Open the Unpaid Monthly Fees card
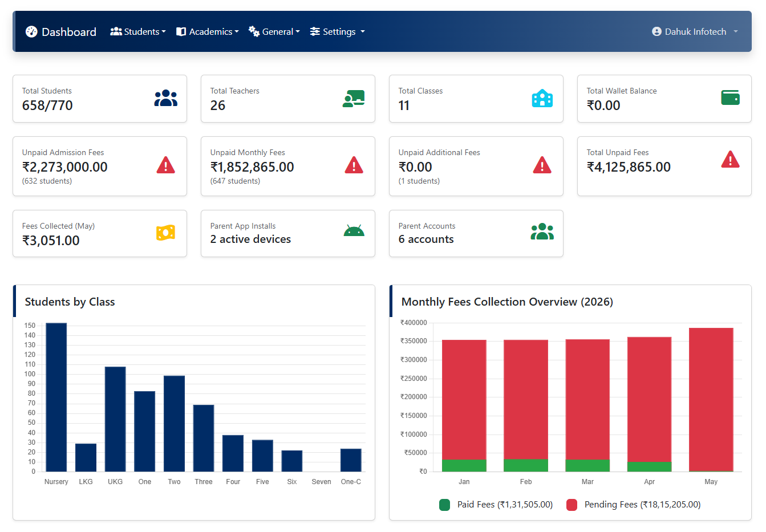The image size is (766, 532). coord(288,166)
